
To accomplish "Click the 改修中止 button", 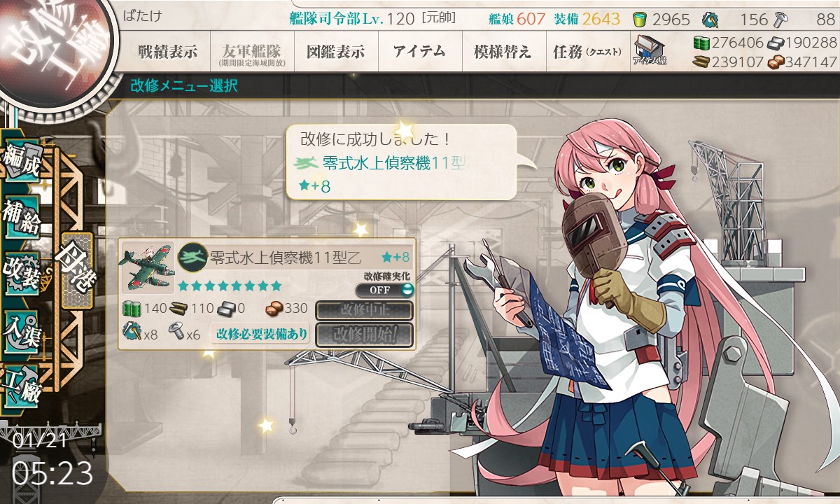I will 364,310.
